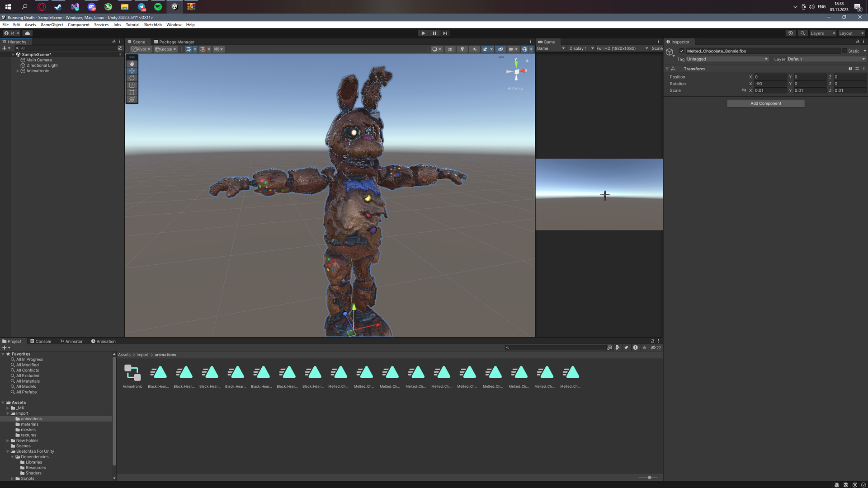The image size is (868, 488).
Task: Select the Rotate tool in scene tools
Action: [132, 78]
